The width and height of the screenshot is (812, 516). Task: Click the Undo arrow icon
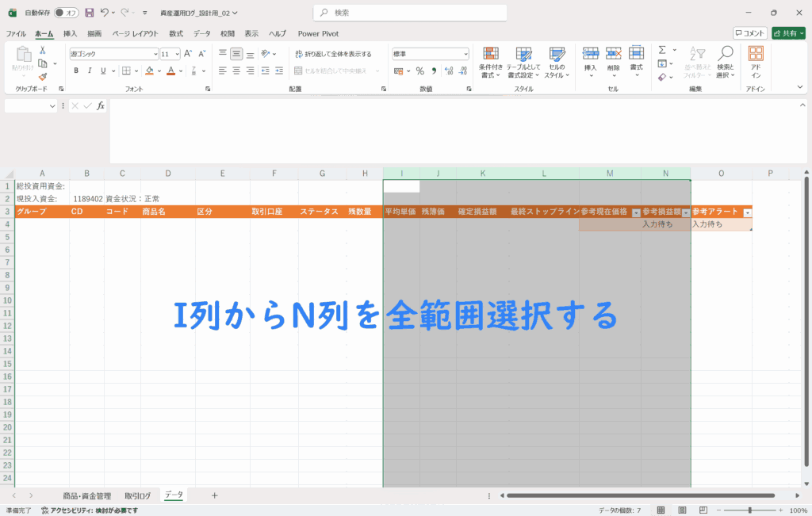point(104,13)
